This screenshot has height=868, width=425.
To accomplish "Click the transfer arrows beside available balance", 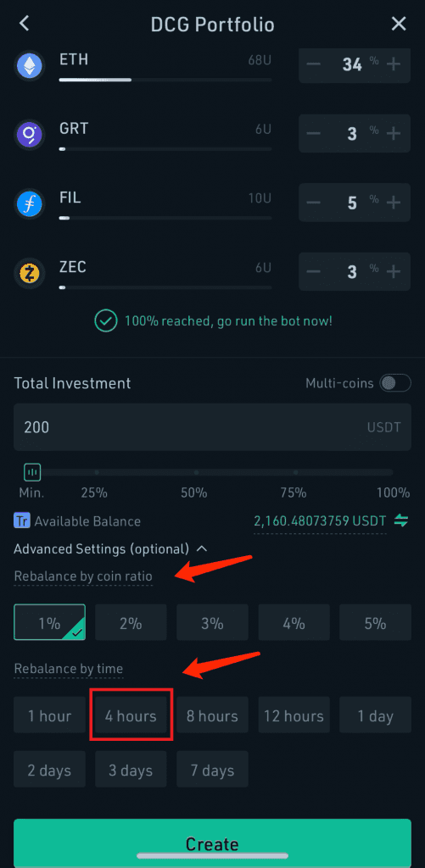I will 401,521.
